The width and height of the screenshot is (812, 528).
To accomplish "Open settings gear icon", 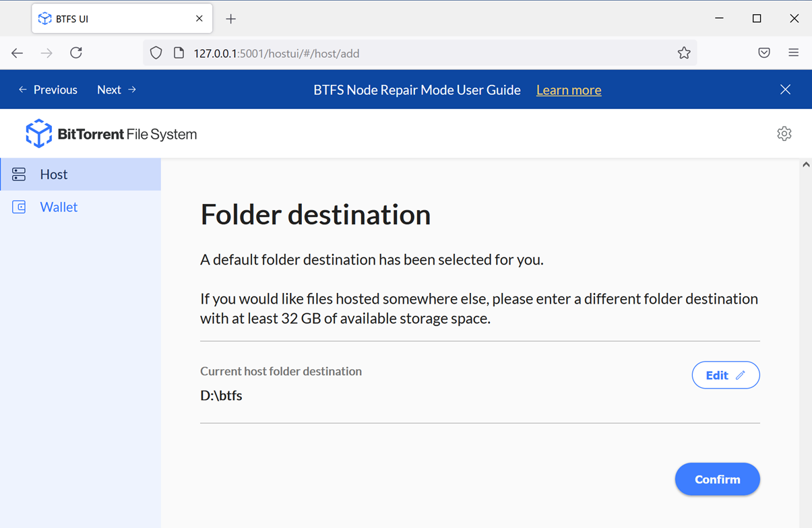I will [784, 133].
